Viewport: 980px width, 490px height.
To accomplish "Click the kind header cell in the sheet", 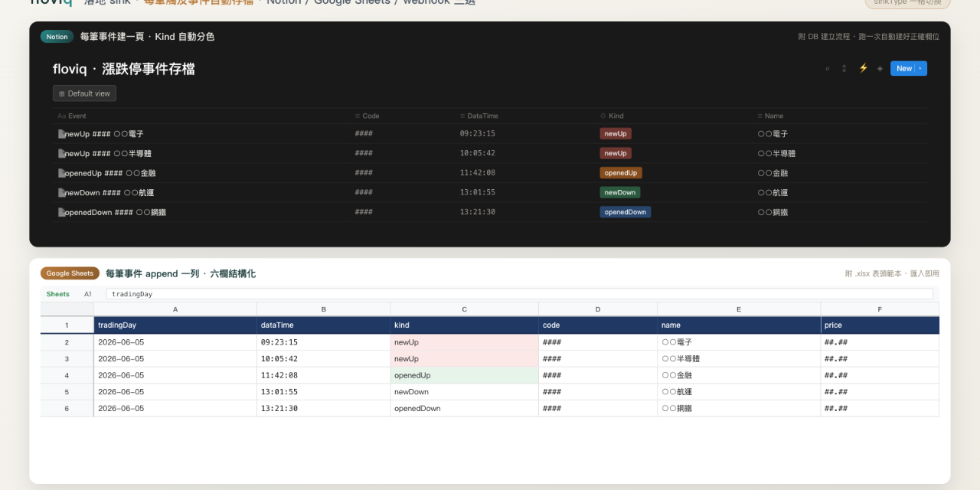I will (x=465, y=325).
